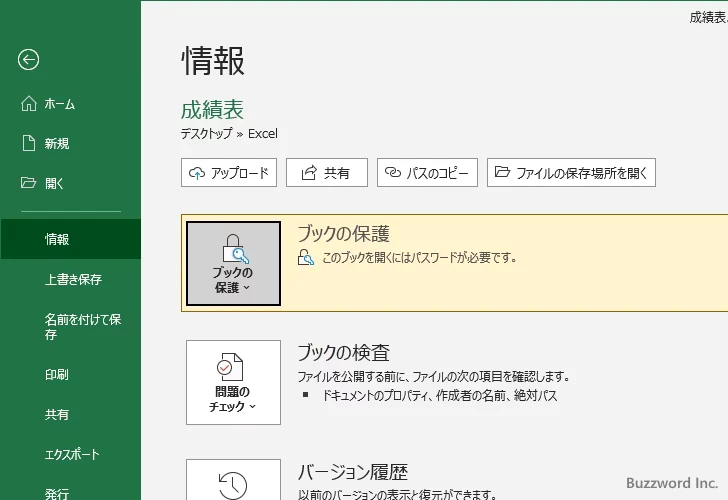Open 問題のチェック dropdown button

coord(234,382)
